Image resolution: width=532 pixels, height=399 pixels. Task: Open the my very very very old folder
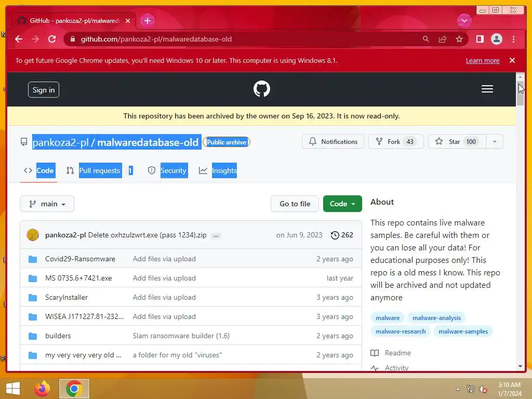(x=83, y=355)
